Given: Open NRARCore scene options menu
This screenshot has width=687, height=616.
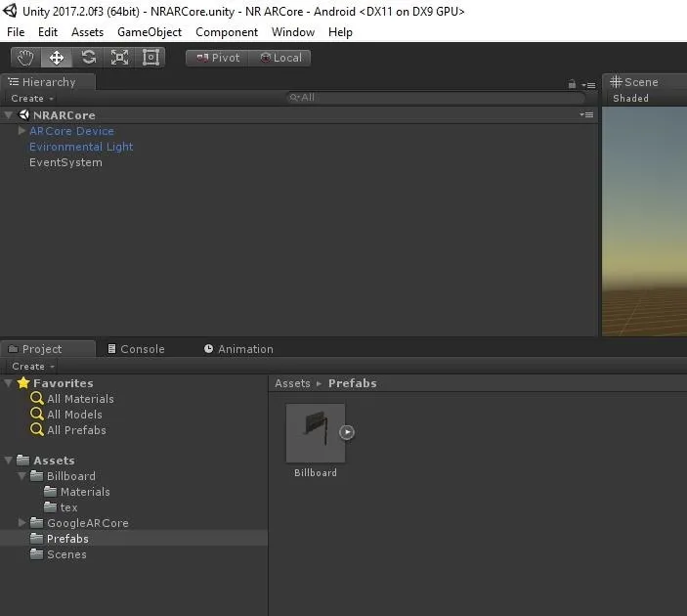Looking at the screenshot, I should pos(586,114).
